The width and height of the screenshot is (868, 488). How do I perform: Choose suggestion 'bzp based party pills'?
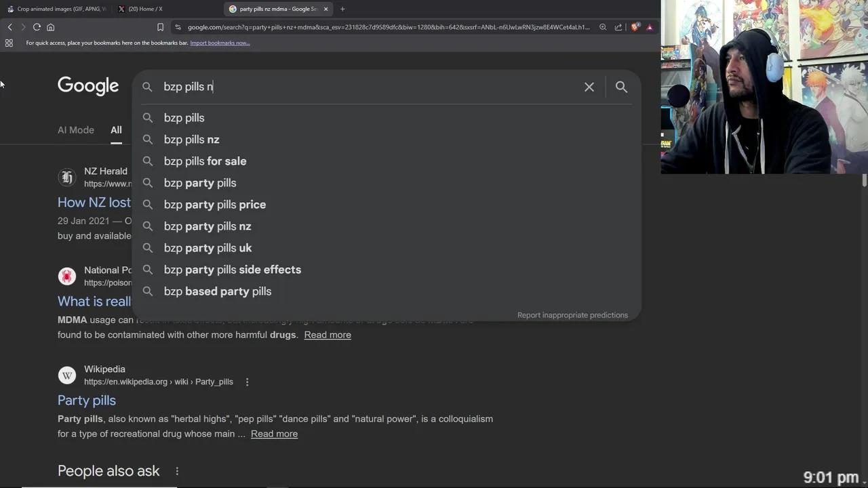[x=387, y=291]
